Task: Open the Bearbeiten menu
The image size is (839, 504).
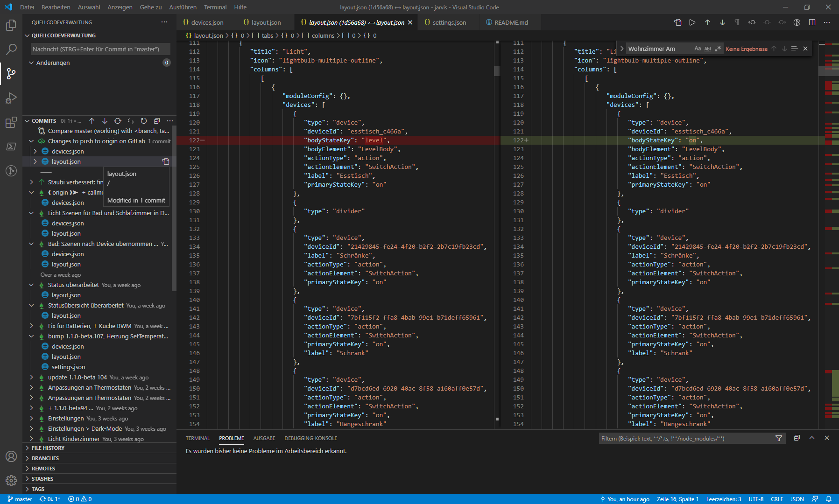Action: [x=56, y=7]
